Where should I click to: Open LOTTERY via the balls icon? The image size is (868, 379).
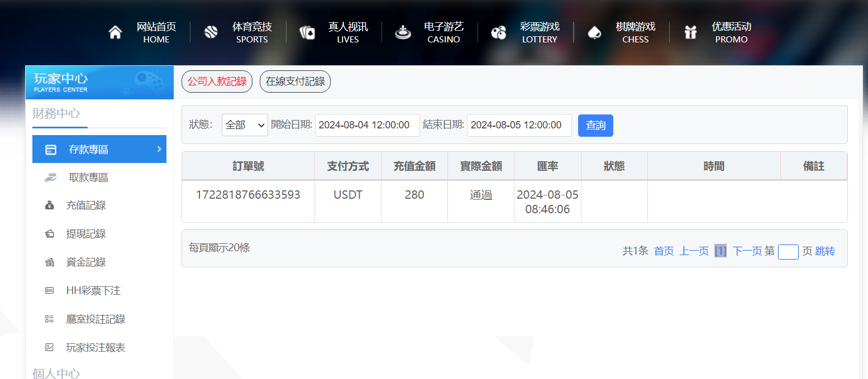coord(499,31)
